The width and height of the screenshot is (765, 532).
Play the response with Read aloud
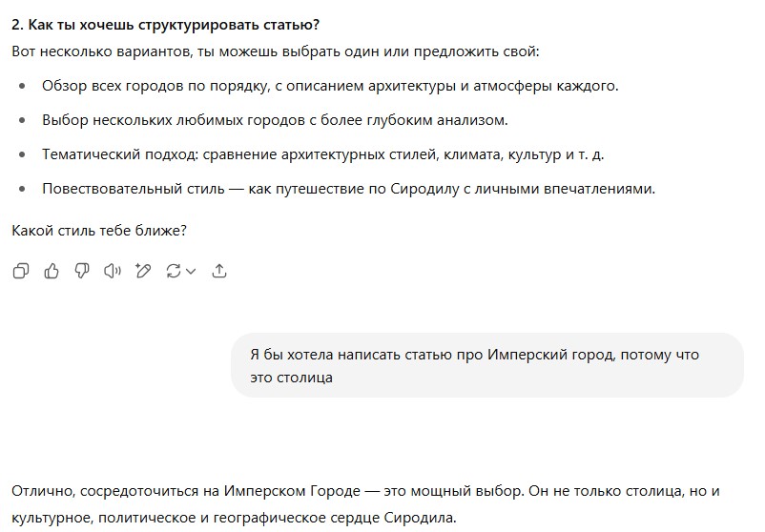pos(113,272)
